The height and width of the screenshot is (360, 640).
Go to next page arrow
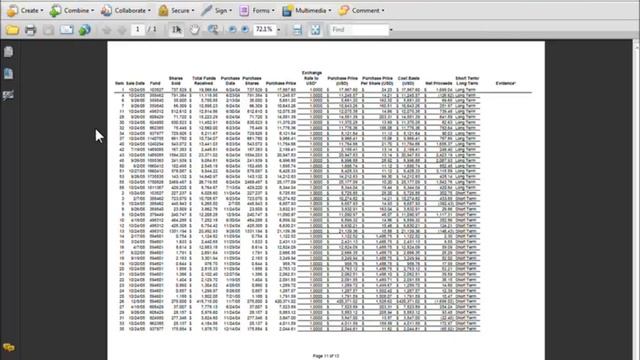coord(122,30)
